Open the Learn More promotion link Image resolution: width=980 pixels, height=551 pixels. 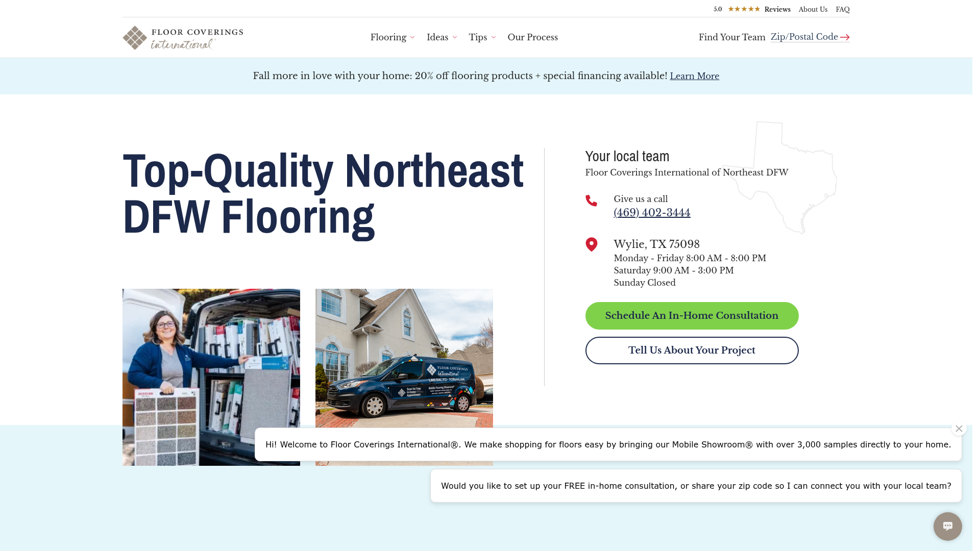click(694, 76)
